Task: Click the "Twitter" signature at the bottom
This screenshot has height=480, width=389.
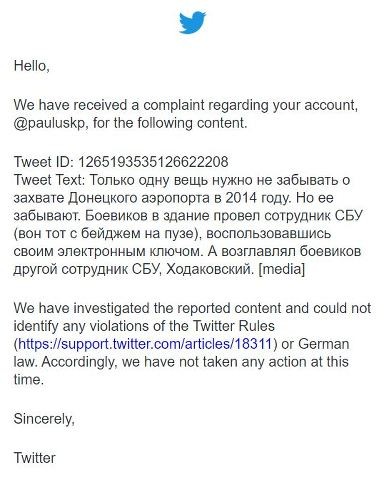Action: (34, 458)
